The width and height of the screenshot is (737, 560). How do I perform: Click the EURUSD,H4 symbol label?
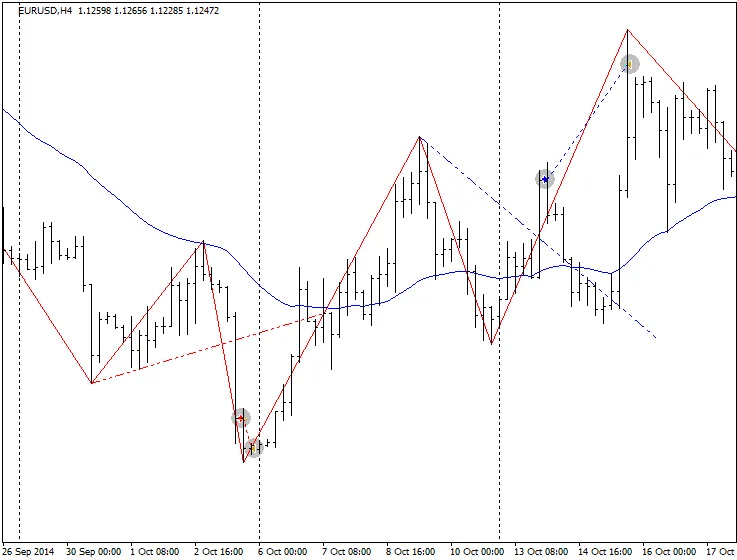coord(45,11)
